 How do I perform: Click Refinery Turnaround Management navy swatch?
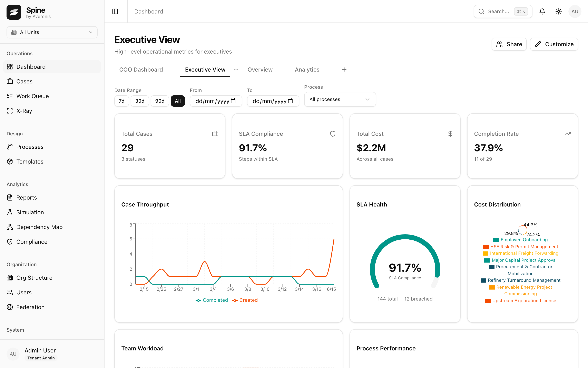(x=483, y=280)
